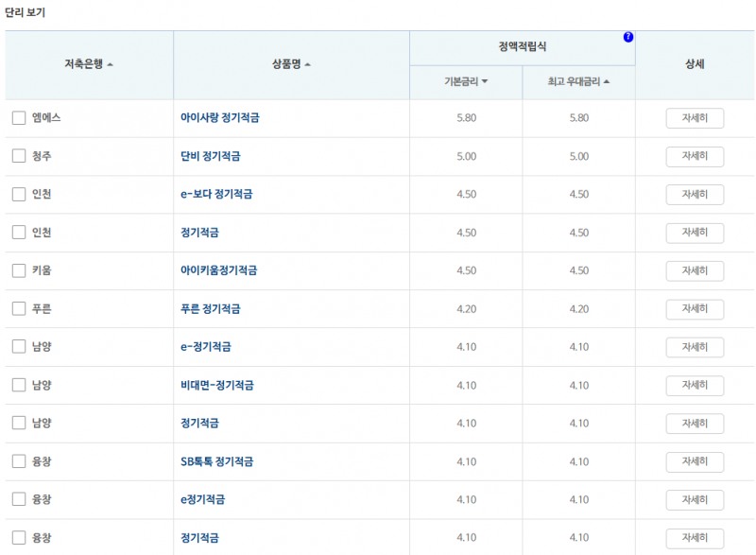The image size is (756, 555).
Task: Click 5.00 최고 우대금리 value for 단비 정기적금
Action: click(579, 156)
